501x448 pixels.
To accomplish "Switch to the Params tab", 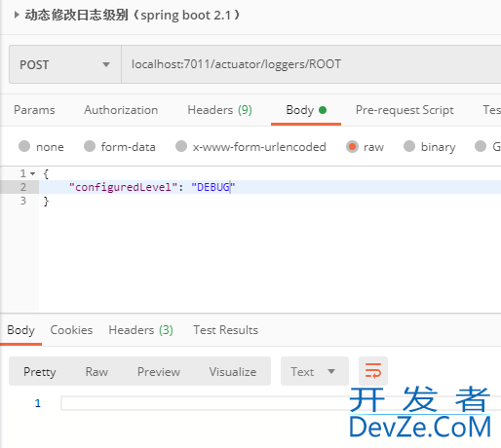I will click(34, 110).
